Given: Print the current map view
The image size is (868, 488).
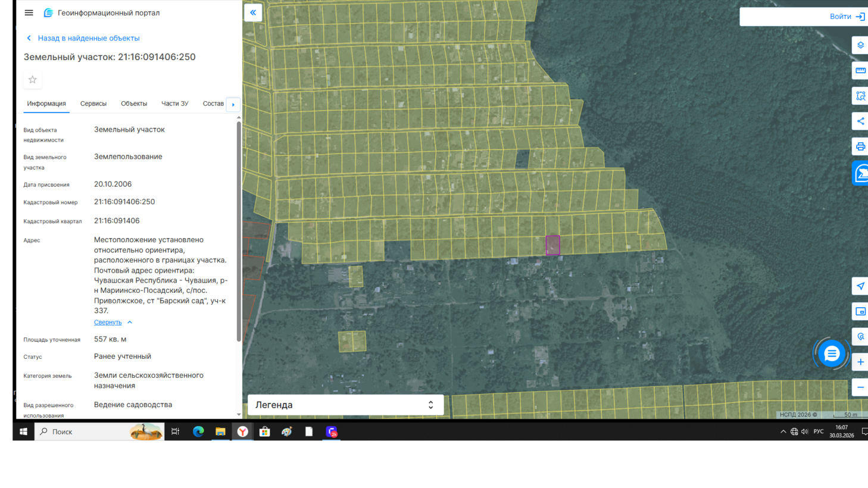Looking at the screenshot, I should pyautogui.click(x=860, y=146).
